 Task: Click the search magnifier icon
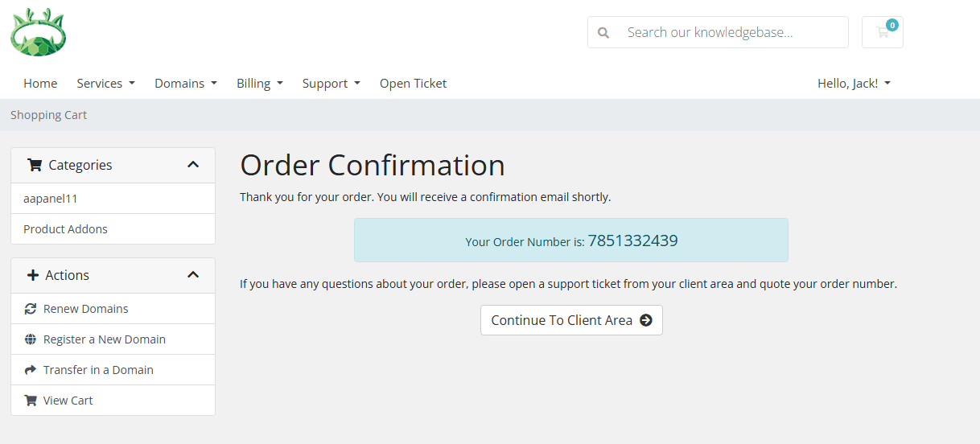click(603, 33)
